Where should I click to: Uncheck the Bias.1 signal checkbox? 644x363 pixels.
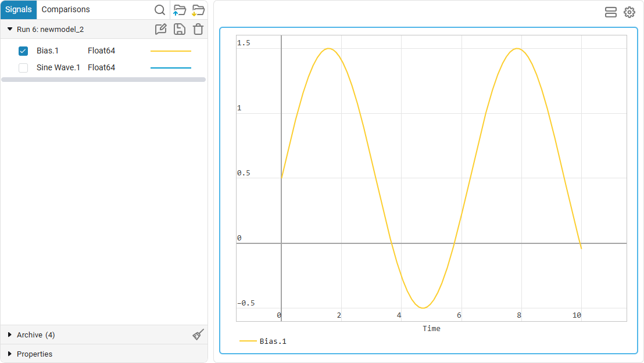click(x=23, y=51)
